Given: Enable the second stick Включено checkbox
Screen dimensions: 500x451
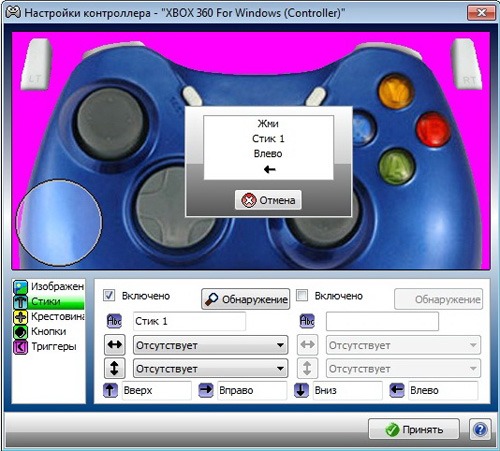Looking at the screenshot, I should (x=302, y=295).
